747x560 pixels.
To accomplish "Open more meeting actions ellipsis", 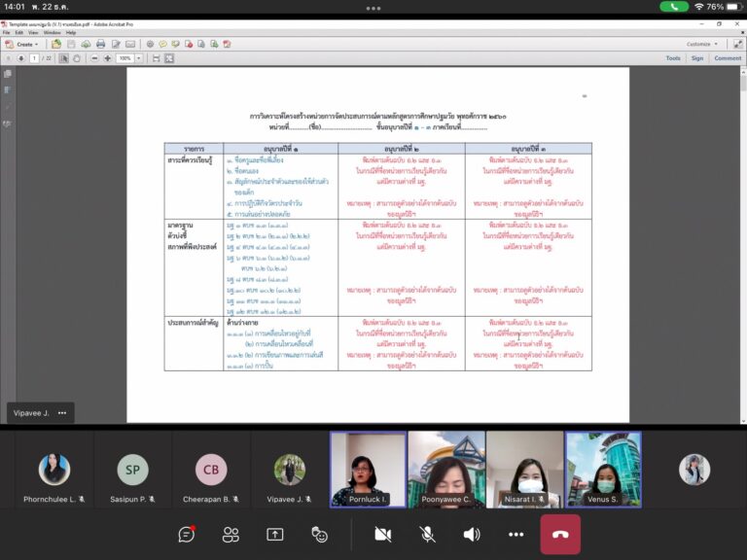I will click(x=516, y=535).
